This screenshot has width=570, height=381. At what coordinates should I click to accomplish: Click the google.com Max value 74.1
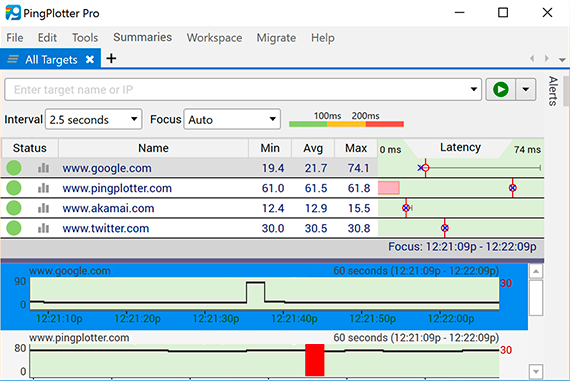358,168
